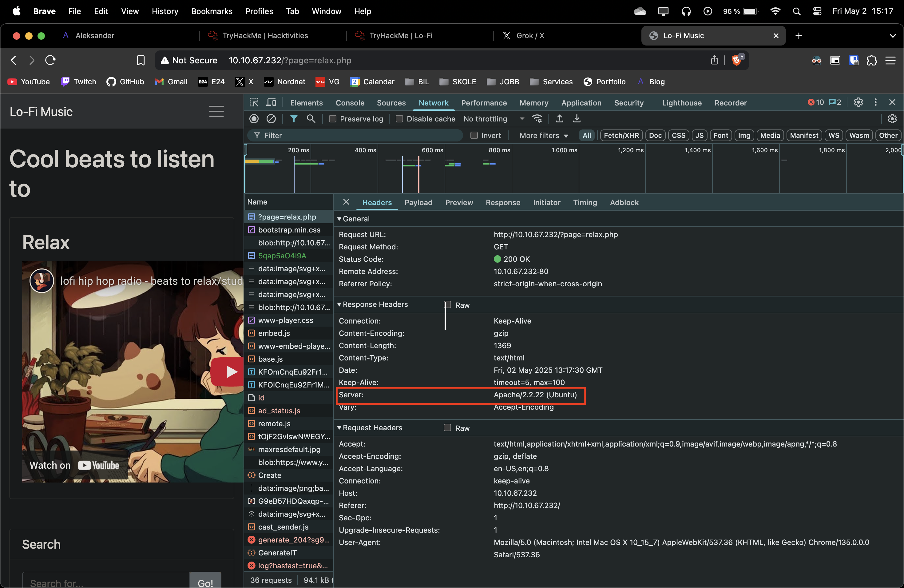
Task: Go back to previous page
Action: 14,60
